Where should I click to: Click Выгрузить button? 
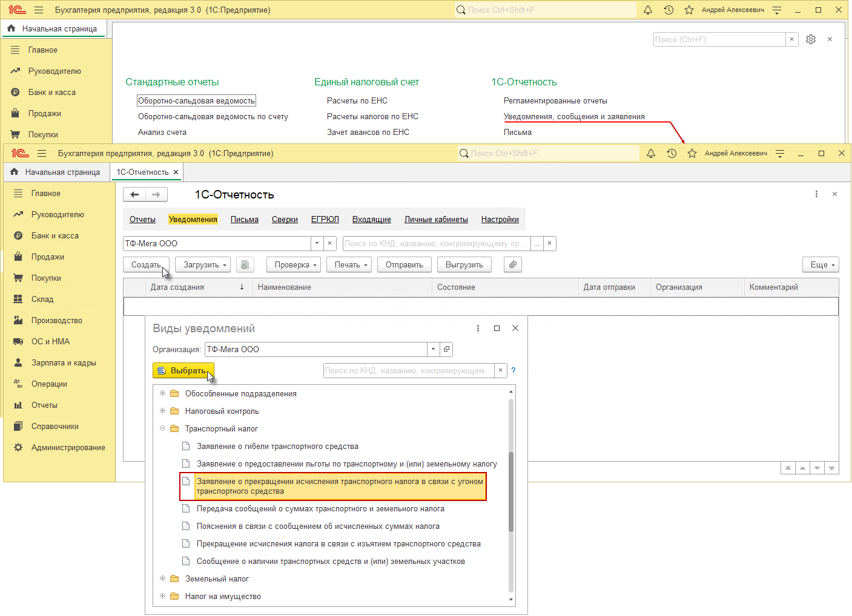(464, 264)
